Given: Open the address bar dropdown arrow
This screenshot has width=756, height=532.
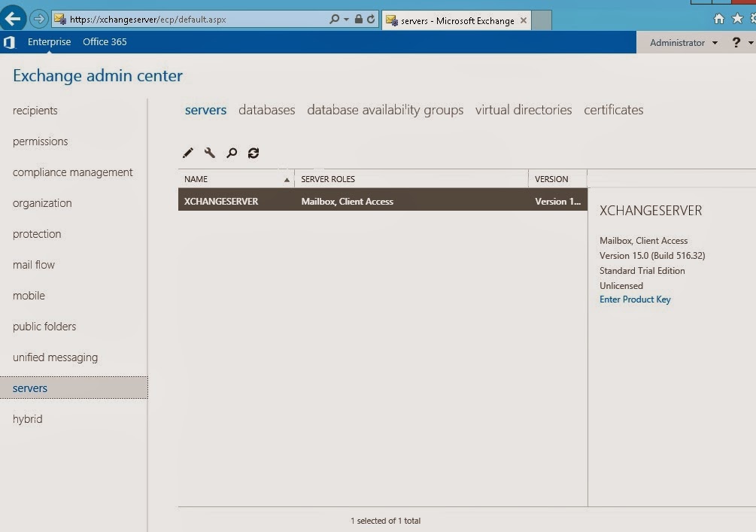Looking at the screenshot, I should [346, 20].
